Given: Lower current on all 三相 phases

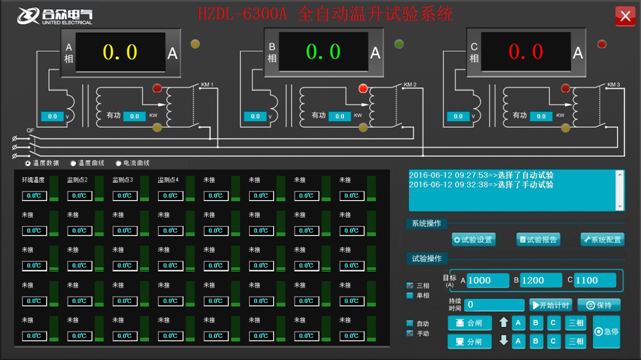Looking at the screenshot, I should coord(576,341).
